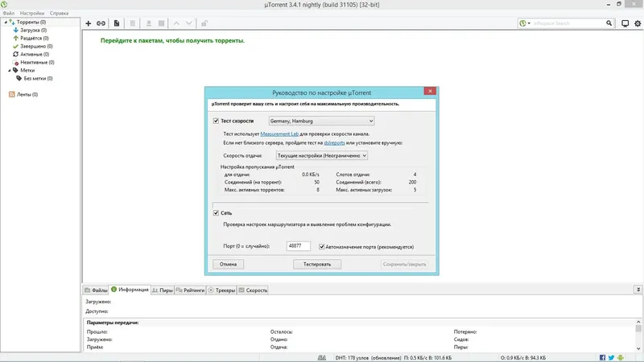644x362 pixels.
Task: Switch to the Файлы tab
Action: click(96, 290)
